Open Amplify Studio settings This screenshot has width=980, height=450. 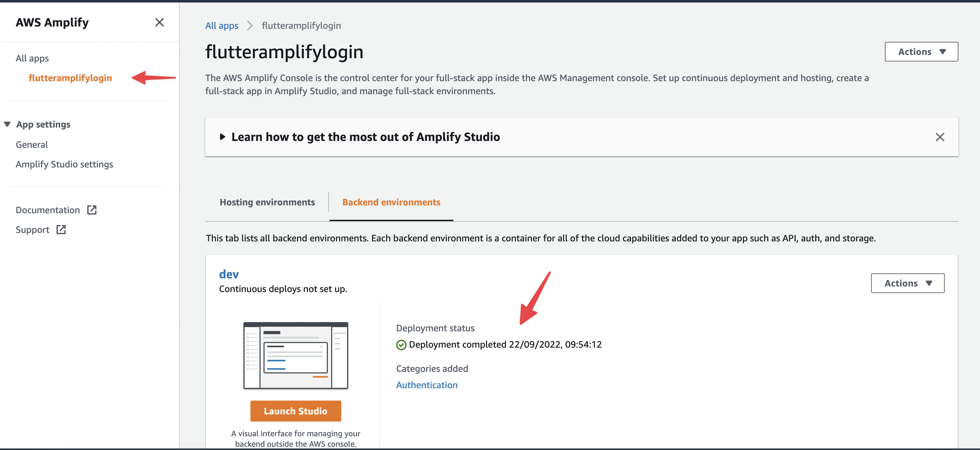(x=64, y=164)
